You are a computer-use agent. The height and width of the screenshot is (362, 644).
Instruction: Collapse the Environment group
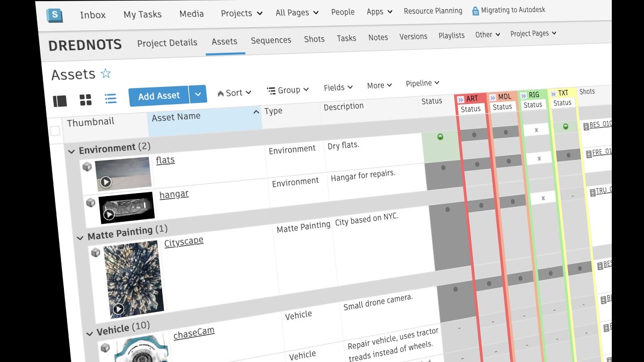[71, 151]
